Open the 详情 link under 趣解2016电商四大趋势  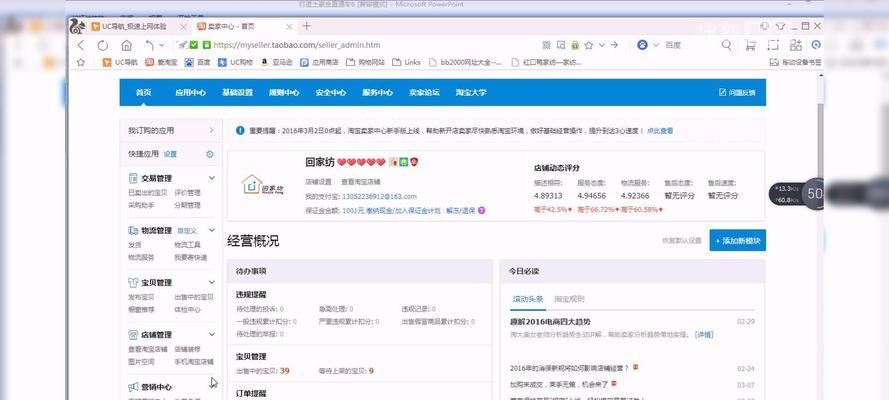pos(704,335)
